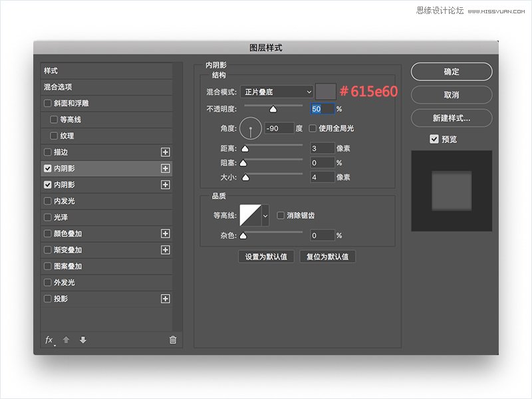
Task: Select the 外发光 row label
Action: pos(64,282)
